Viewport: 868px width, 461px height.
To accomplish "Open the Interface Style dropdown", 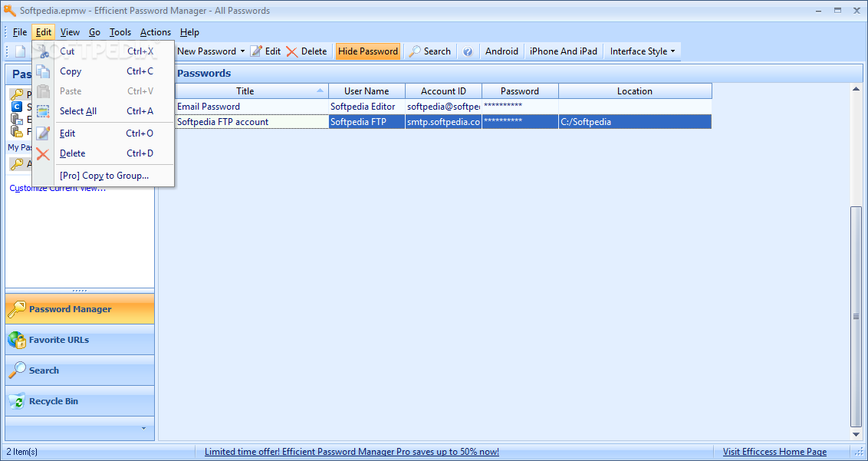I will pos(642,51).
